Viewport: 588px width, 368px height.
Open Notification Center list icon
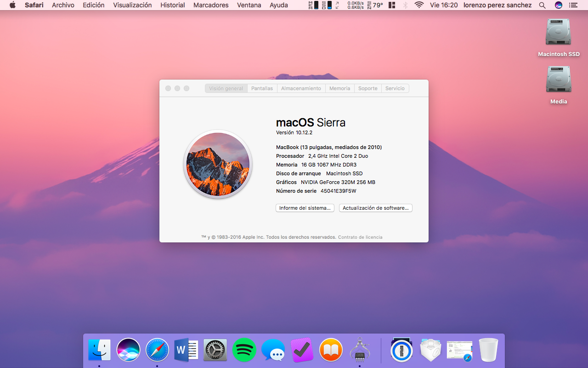[573, 5]
